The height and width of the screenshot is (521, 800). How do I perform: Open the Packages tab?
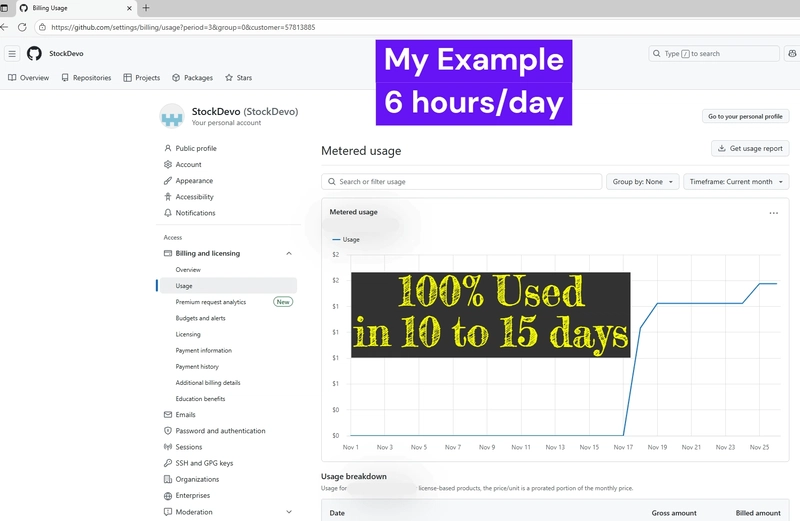click(192, 77)
